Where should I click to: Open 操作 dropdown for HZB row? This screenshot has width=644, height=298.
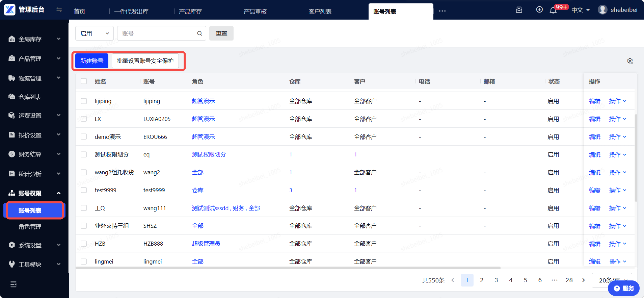coord(618,244)
